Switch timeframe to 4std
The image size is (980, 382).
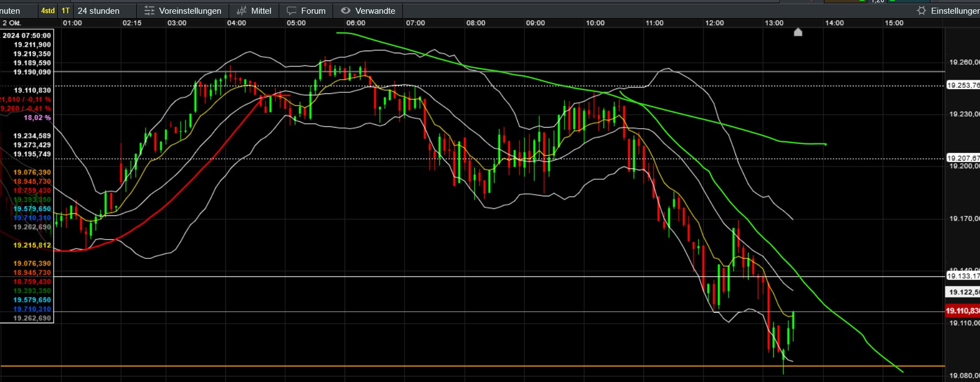pyautogui.click(x=48, y=10)
